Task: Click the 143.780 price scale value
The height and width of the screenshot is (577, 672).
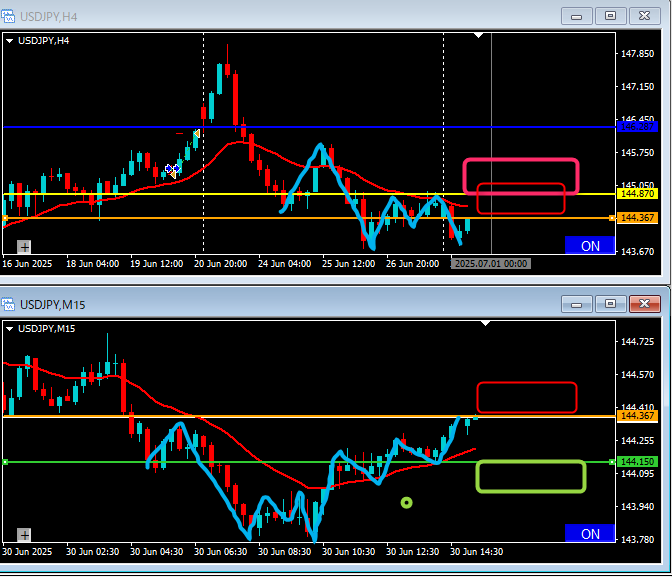Action: coord(637,539)
